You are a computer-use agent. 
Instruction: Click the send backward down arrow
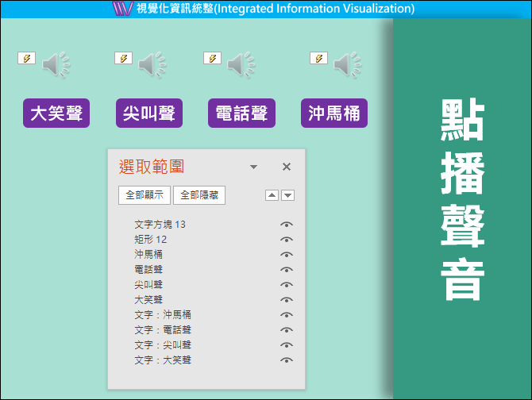pos(287,195)
